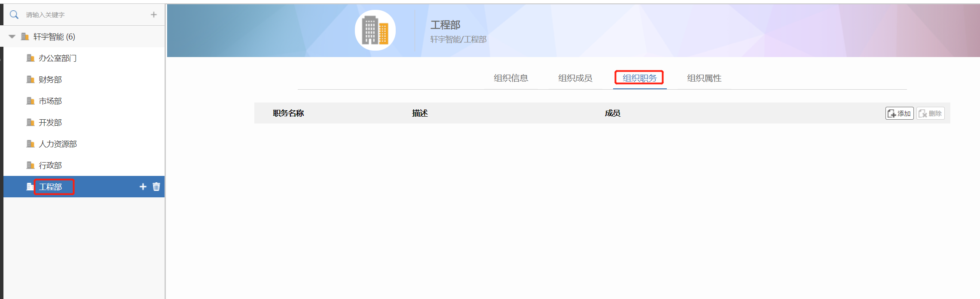The width and height of the screenshot is (980, 299).
Task: Open the 组织成员 tab
Action: 575,78
